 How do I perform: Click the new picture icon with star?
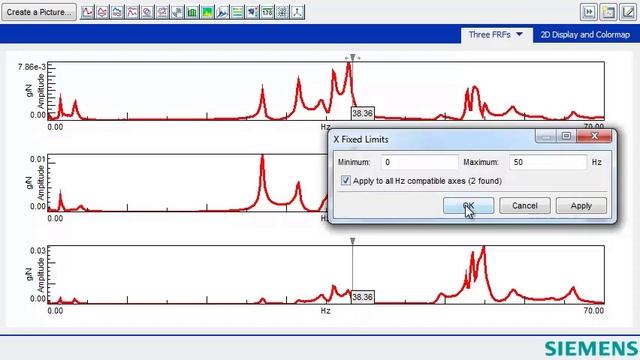(x=608, y=12)
